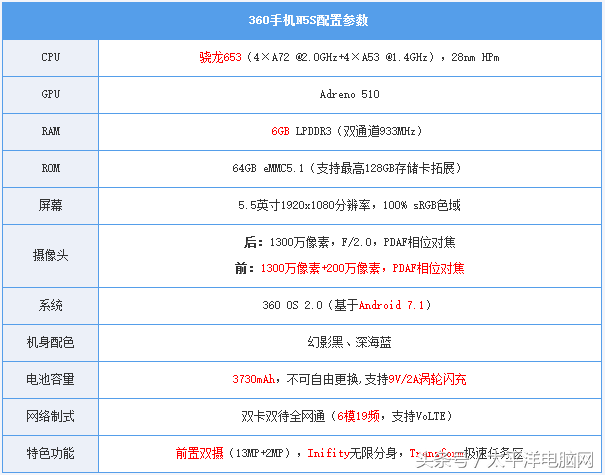Select the 屏幕 row label
The height and width of the screenshot is (475, 605).
tap(51, 205)
